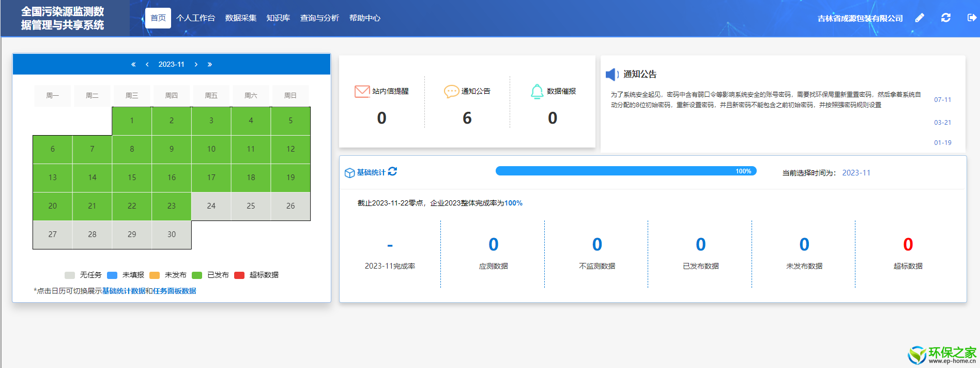This screenshot has height=368, width=980.
Task: Select calendar day 5
Action: (x=290, y=121)
